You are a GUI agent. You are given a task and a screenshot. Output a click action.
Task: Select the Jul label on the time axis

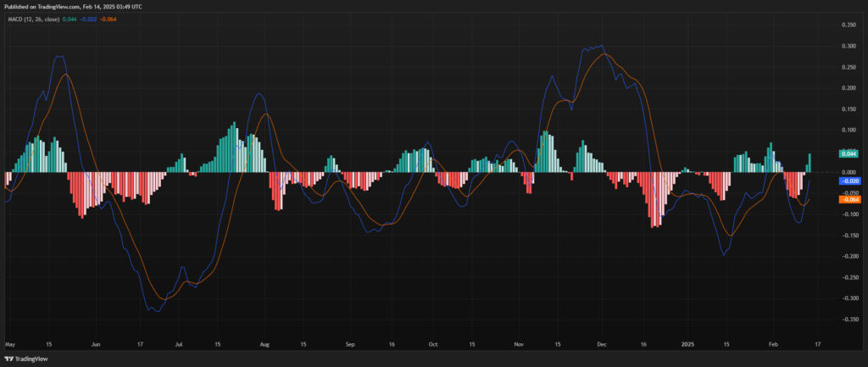pyautogui.click(x=179, y=345)
